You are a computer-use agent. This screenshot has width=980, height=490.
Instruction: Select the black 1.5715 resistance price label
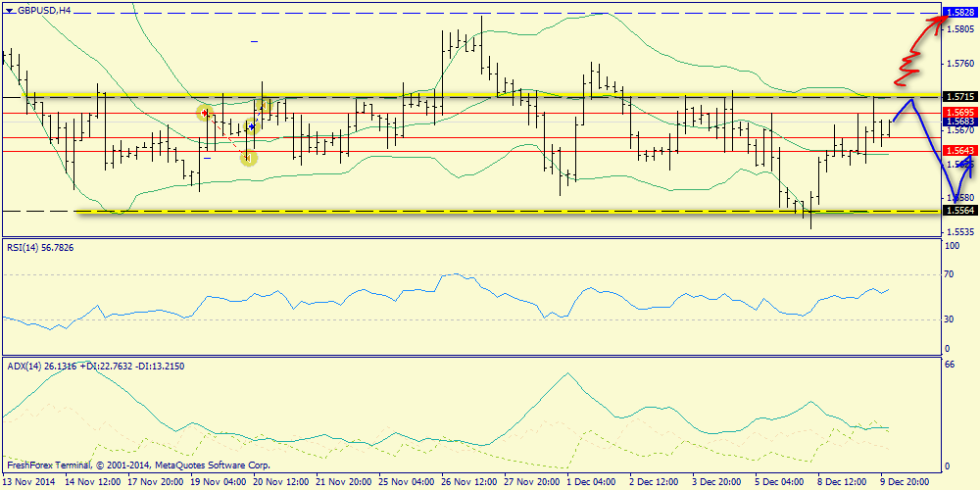(x=958, y=96)
